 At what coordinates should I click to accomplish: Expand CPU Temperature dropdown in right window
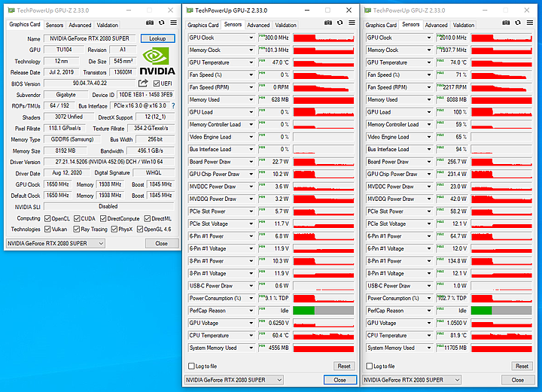coord(429,336)
